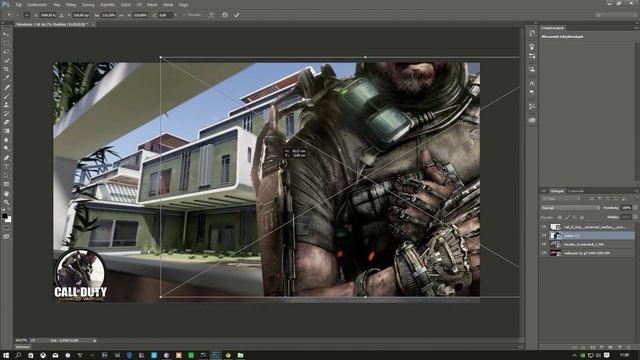Toggle Quick Mask mode in toolbar
640x360 pixels.
click(x=6, y=227)
